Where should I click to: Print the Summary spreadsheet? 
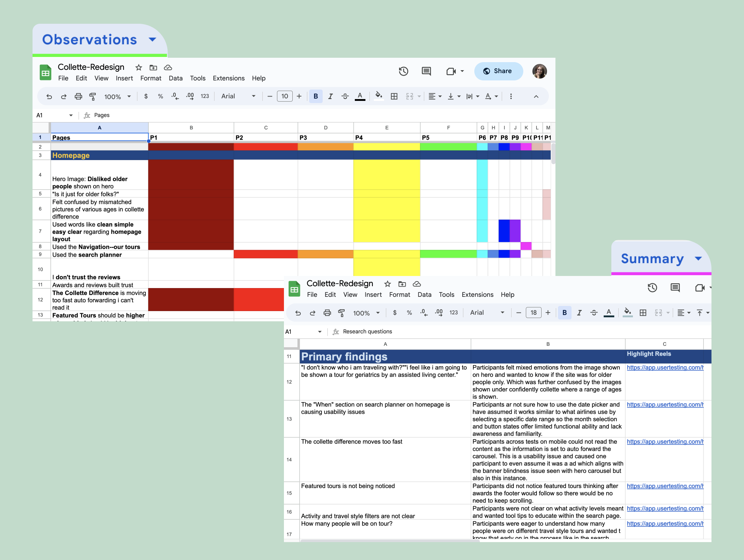pos(327,313)
